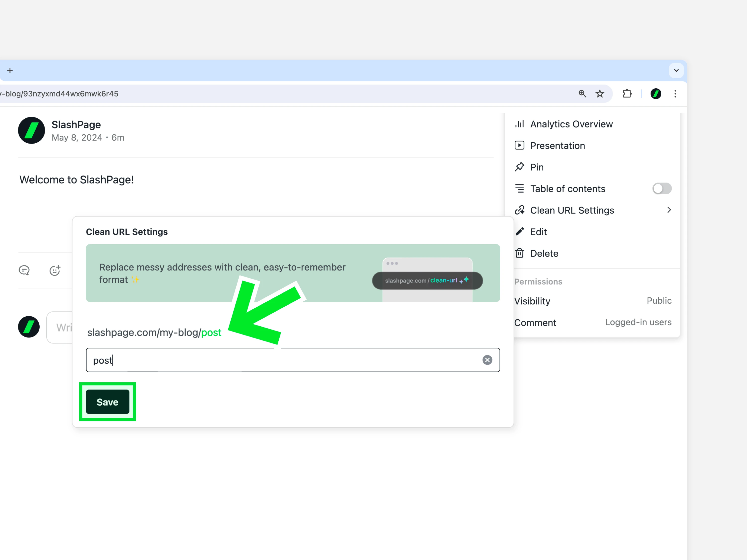Open a new browser tab

[10, 70]
